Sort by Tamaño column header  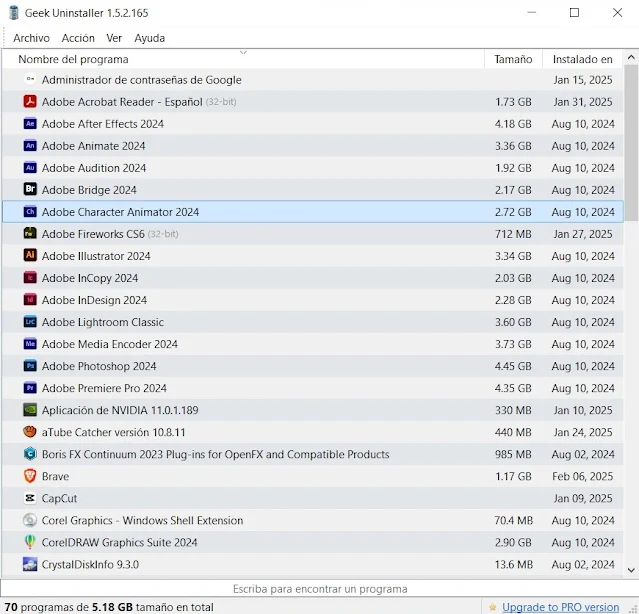coord(513,59)
